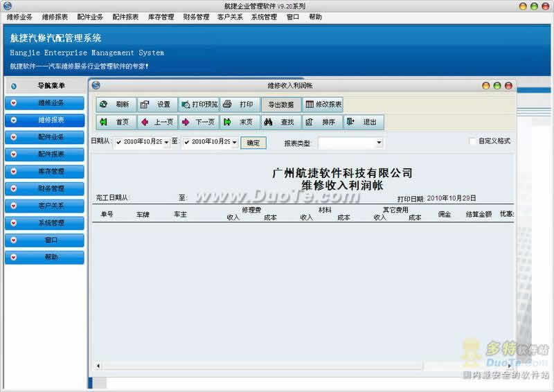Click the 维修收入利润帐 window logo icon
This screenshot has height=392, width=554.
[96, 85]
